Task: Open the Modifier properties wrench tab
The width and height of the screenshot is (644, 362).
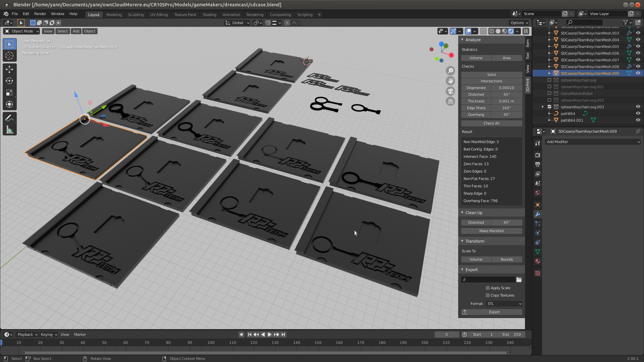Action: click(538, 214)
